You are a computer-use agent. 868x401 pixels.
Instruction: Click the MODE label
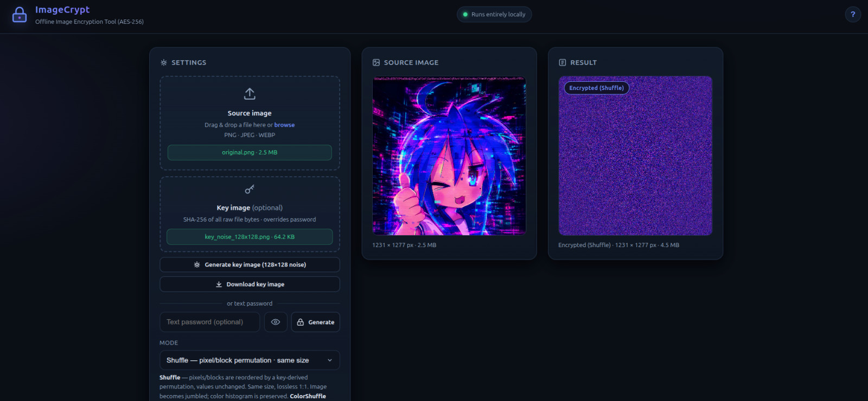coord(169,343)
